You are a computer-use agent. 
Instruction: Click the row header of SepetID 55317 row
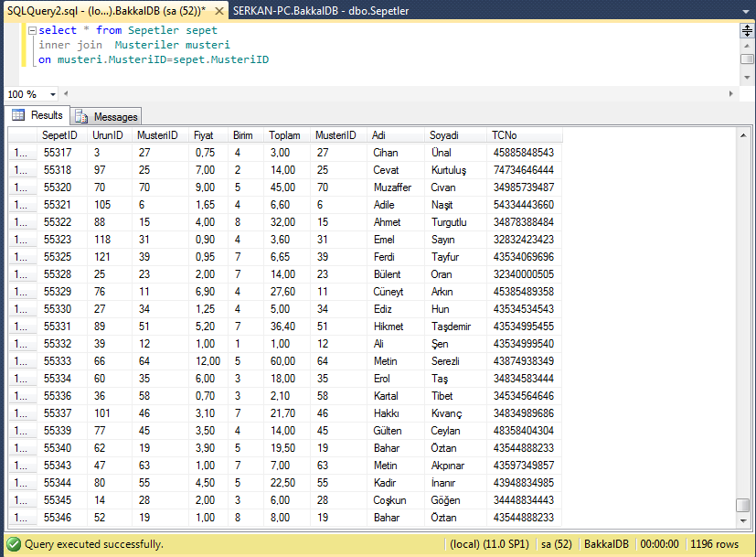tap(23, 153)
